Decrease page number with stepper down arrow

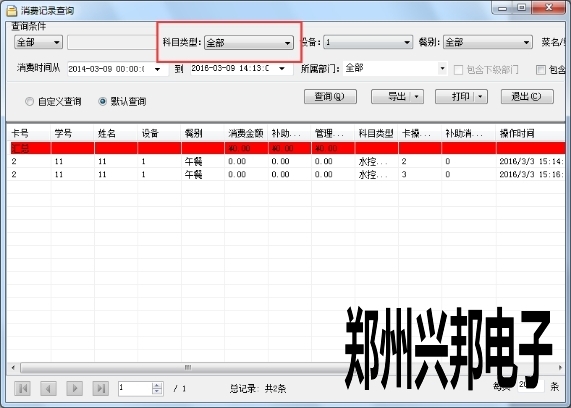click(x=157, y=392)
